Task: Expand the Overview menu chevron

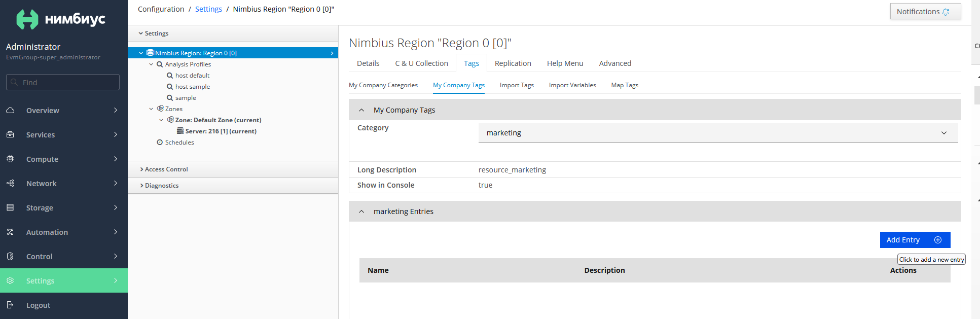Action: [116, 110]
